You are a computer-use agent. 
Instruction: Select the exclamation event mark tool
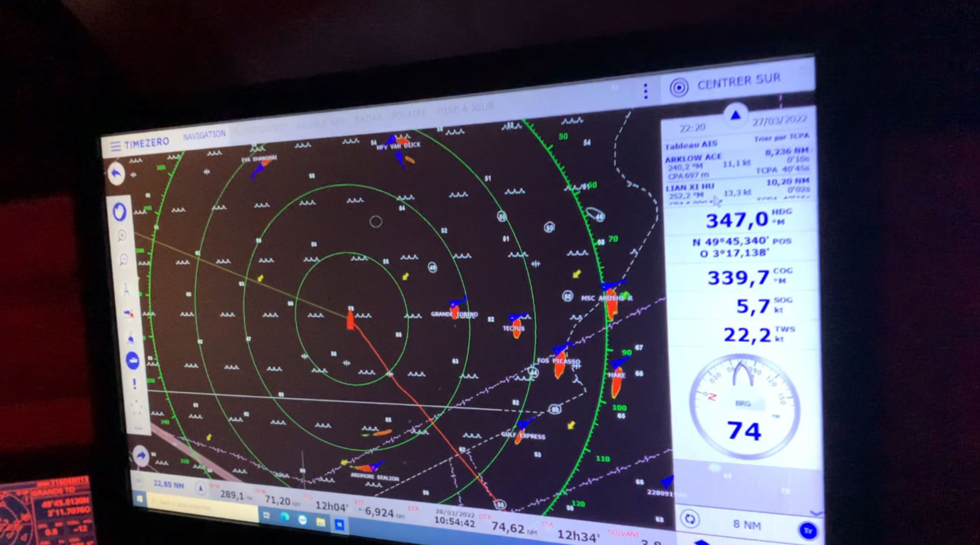point(134,384)
